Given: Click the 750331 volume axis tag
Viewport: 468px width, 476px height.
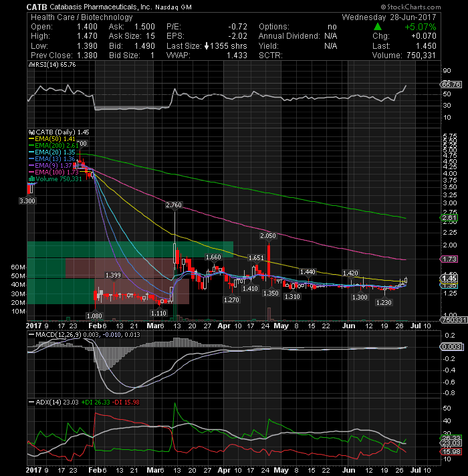Looking at the screenshot, I should click(x=453, y=320).
